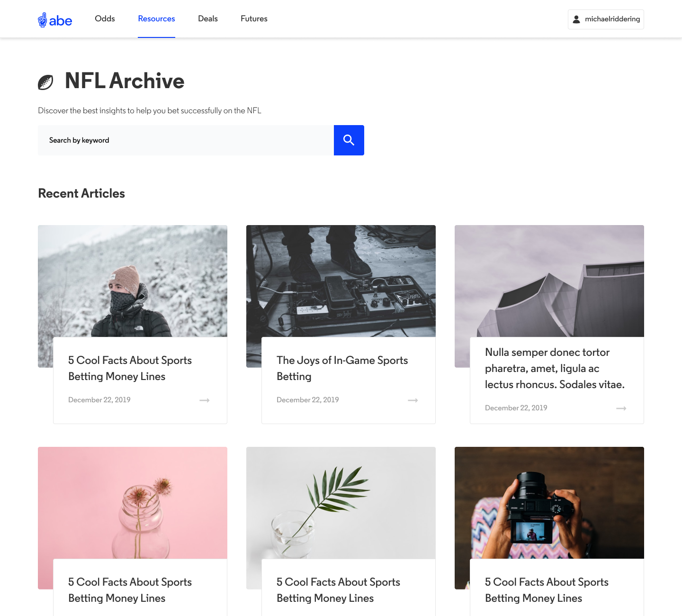Click arrow on In-Game Sports Betting card
682x616 pixels.
413,400
